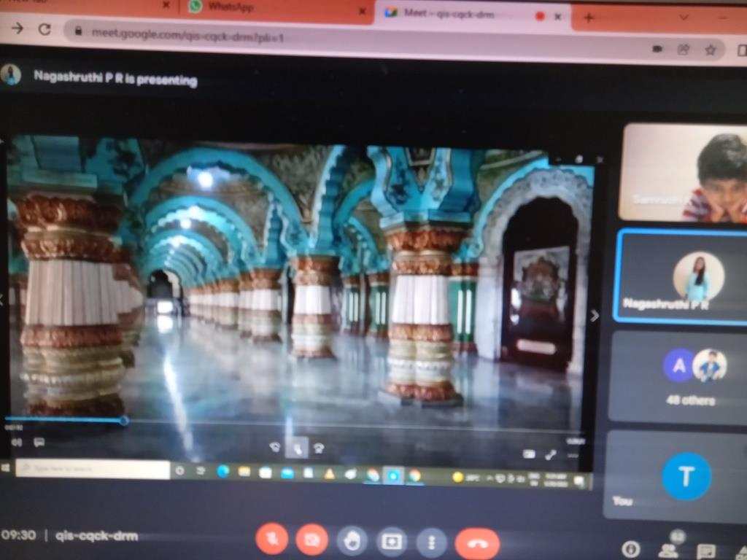Bookmark this page with the star
The image size is (747, 560).
tap(711, 50)
